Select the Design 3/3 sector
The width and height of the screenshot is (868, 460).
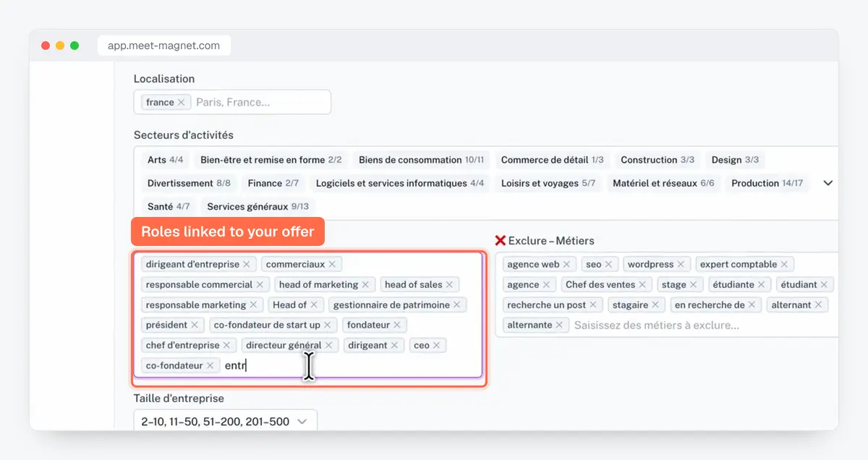(x=735, y=160)
